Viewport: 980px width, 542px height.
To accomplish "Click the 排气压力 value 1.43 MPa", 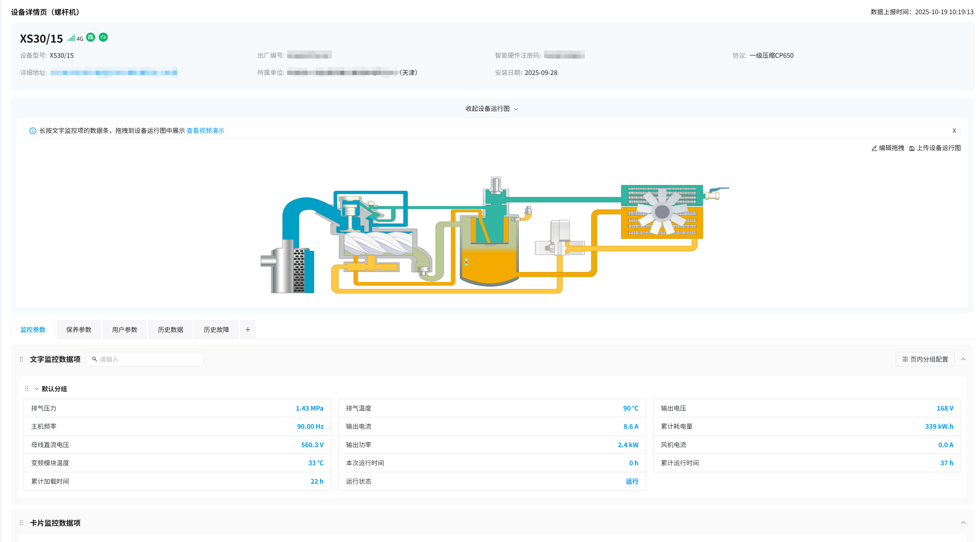I will click(310, 408).
